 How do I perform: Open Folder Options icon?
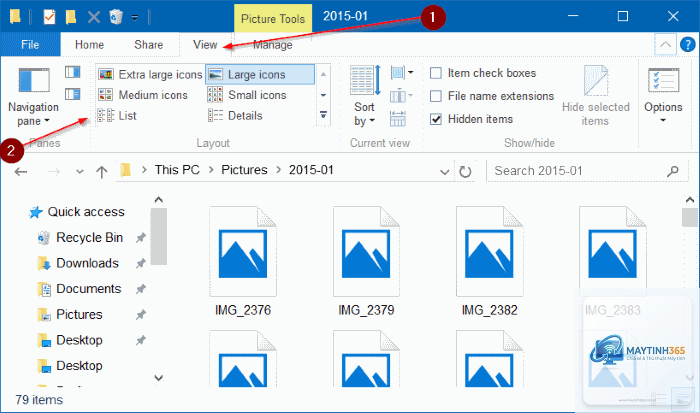(x=663, y=80)
